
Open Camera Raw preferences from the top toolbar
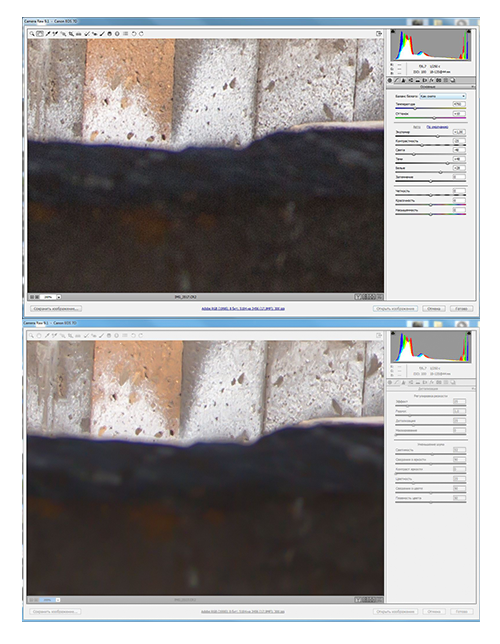click(125, 34)
